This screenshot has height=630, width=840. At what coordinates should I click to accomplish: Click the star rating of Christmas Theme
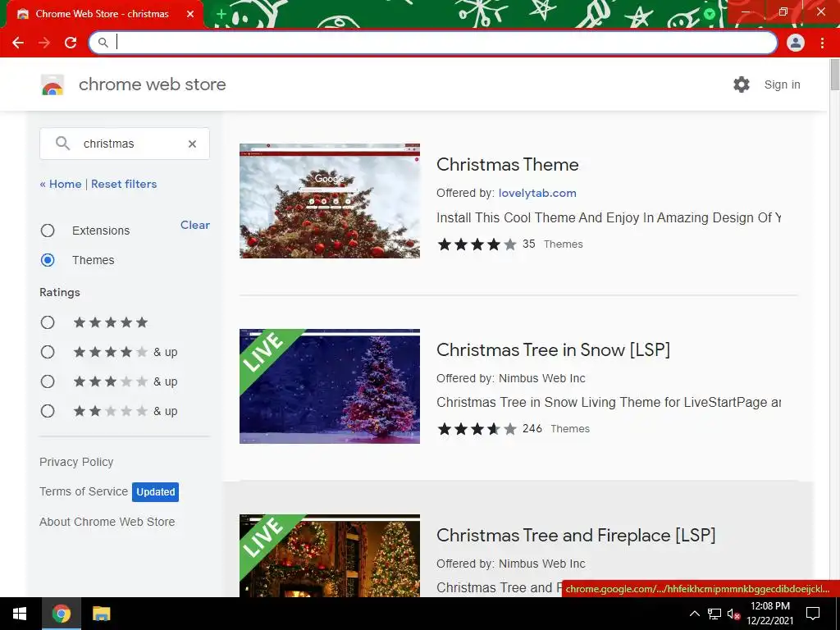point(477,244)
